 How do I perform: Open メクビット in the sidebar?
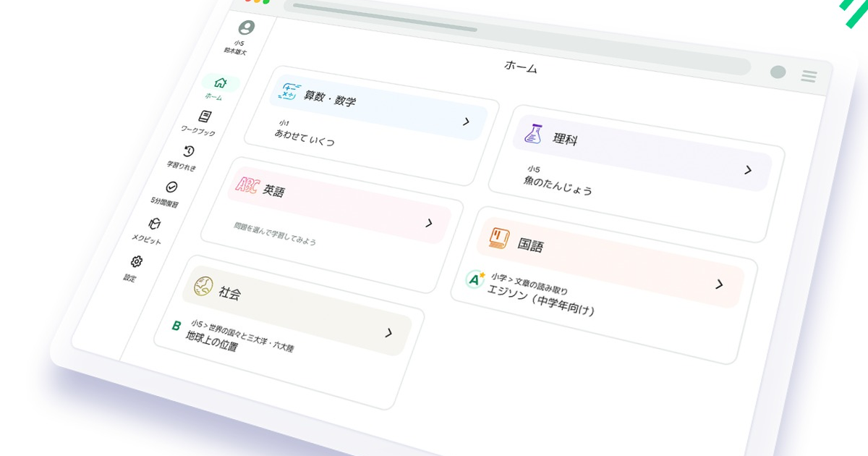[150, 231]
